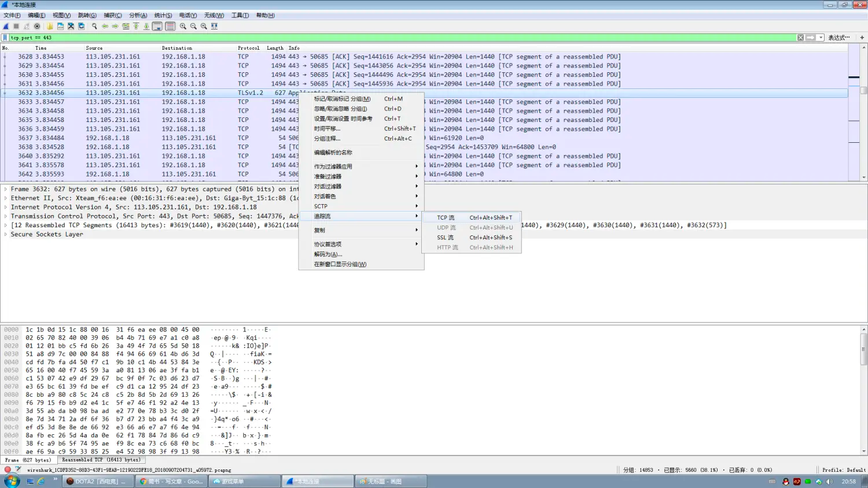Reload this capture file
Viewport: 868px width, 488px height.
click(81, 26)
